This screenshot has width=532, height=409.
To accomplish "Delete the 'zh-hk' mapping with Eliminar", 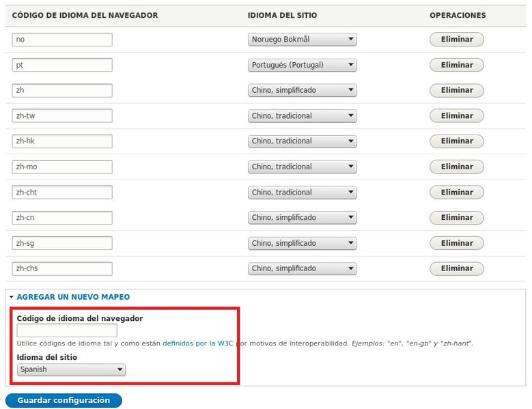I will pos(457,141).
